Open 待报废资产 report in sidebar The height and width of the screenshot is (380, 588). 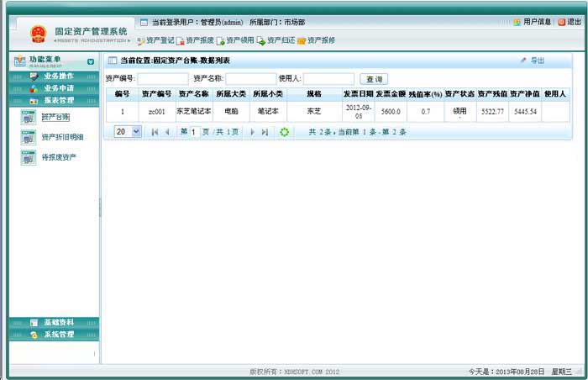58,157
